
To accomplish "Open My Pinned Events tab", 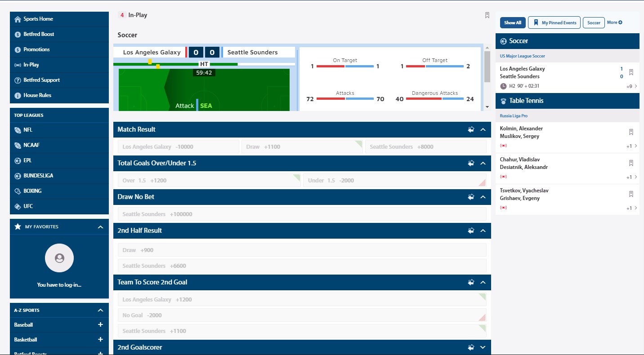I will point(555,23).
